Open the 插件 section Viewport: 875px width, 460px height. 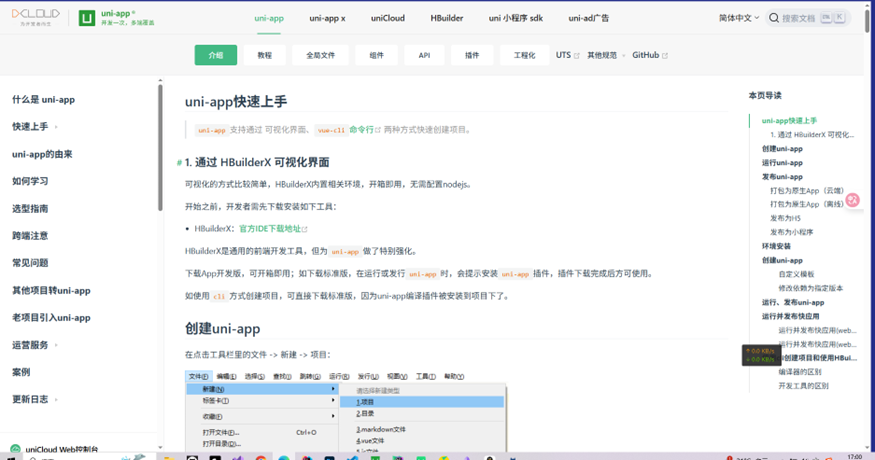pyautogui.click(x=472, y=55)
